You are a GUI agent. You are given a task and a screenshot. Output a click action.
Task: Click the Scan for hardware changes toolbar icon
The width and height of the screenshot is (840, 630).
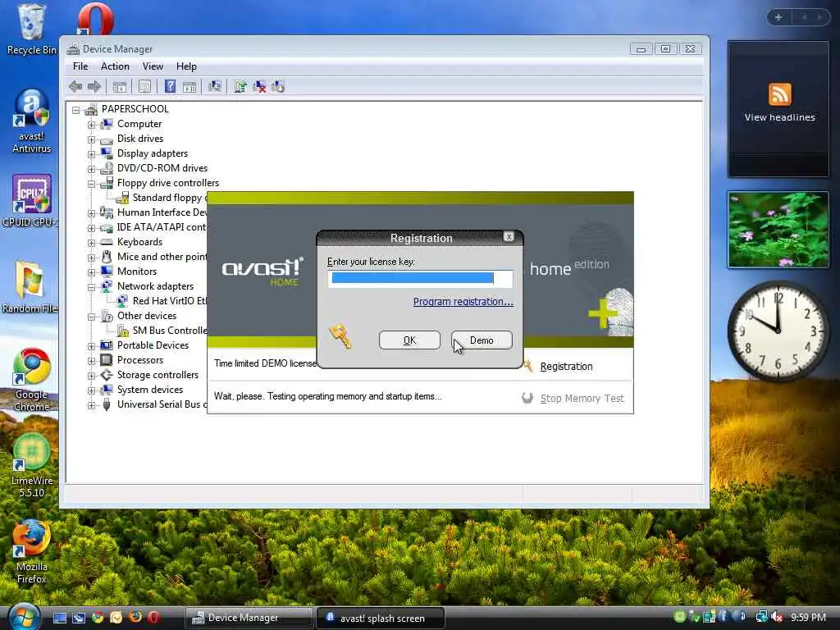tap(215, 86)
